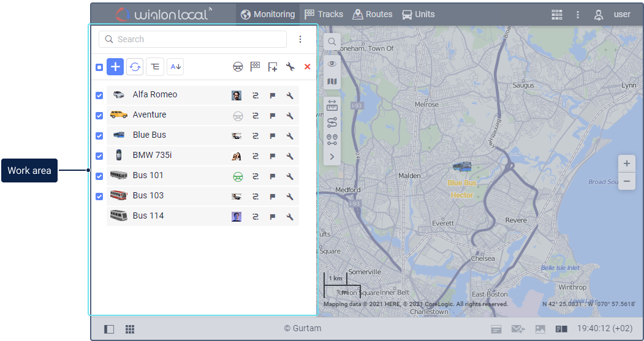Screen dimensions: 644x341
Task: Uncheck the Blue Bus checkbox
Action: 99,136
